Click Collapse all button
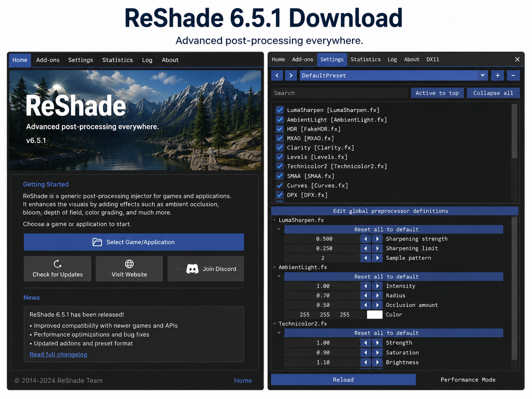Screen dimensions: 532x399 coord(493,93)
